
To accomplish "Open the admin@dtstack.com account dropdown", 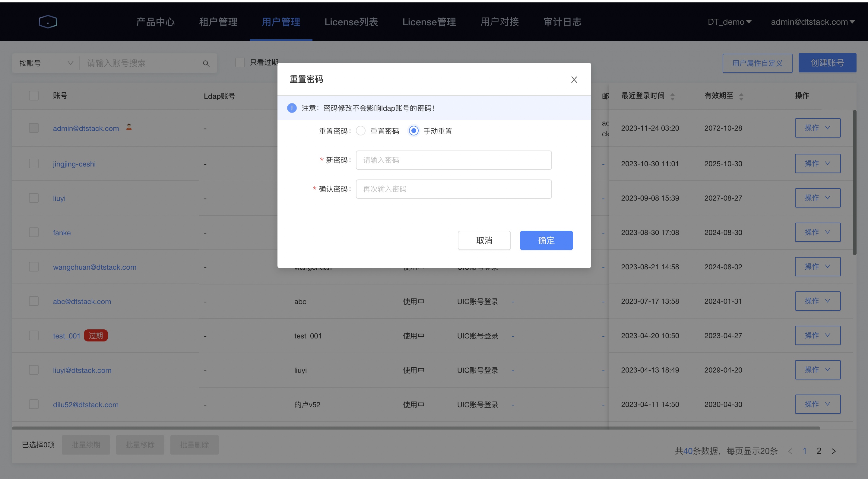I will point(813,22).
